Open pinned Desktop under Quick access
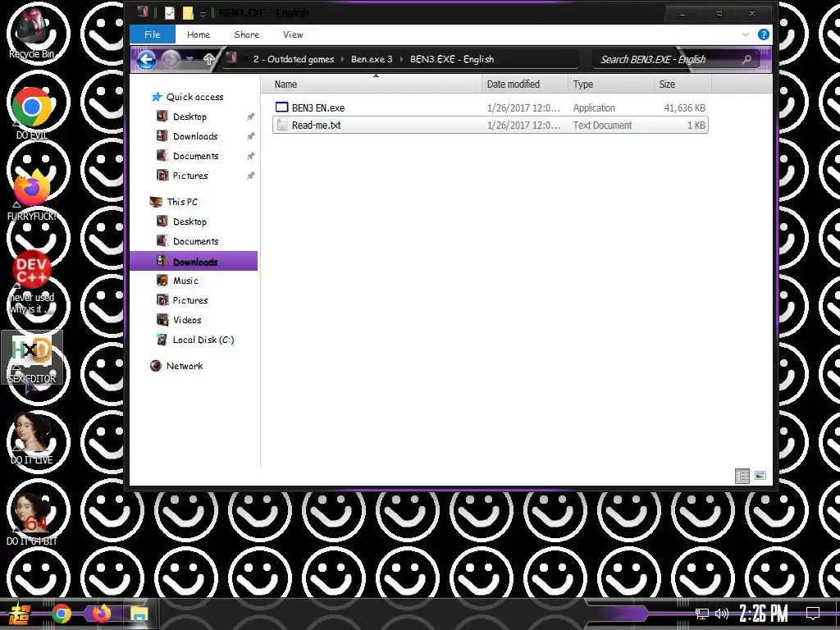 point(182,116)
